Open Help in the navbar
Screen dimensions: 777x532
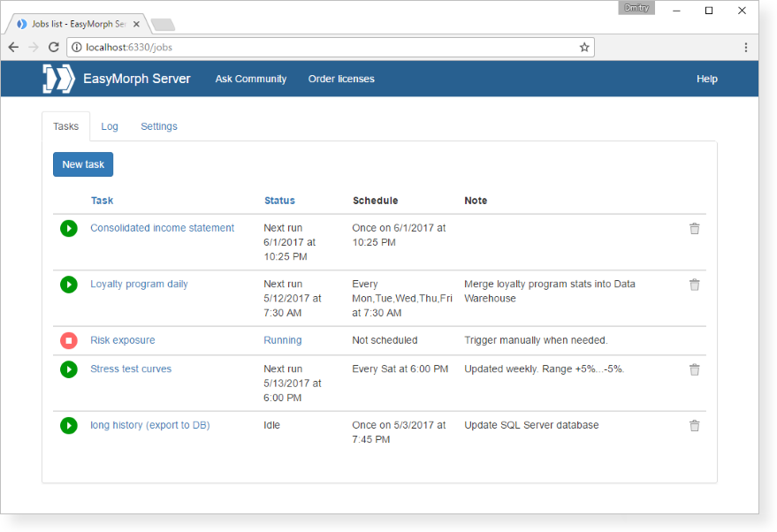click(x=706, y=79)
